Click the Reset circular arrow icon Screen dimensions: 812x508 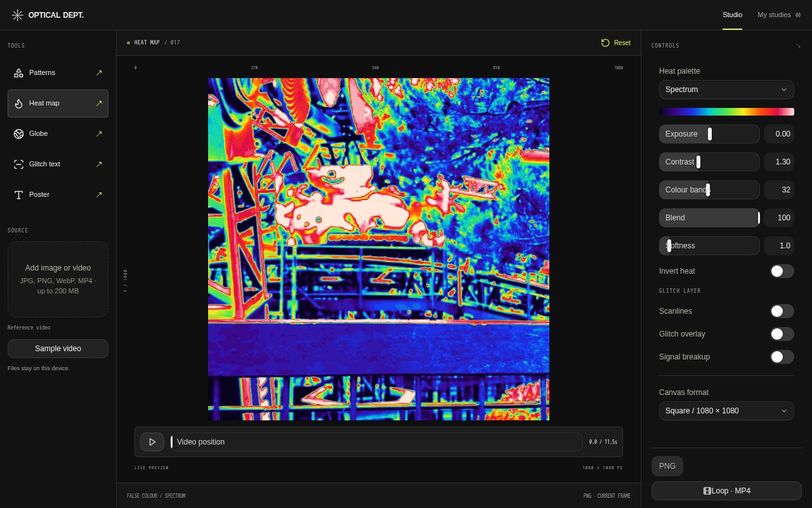point(605,43)
